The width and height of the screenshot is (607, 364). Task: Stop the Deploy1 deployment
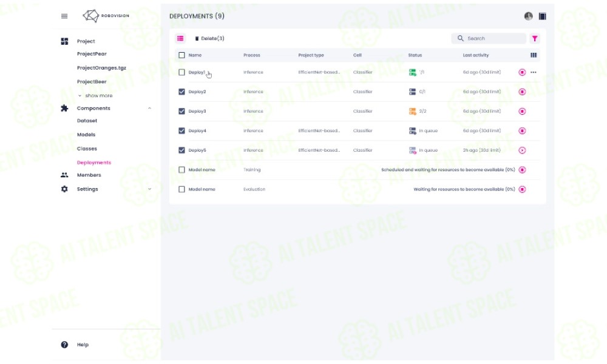[x=522, y=72]
